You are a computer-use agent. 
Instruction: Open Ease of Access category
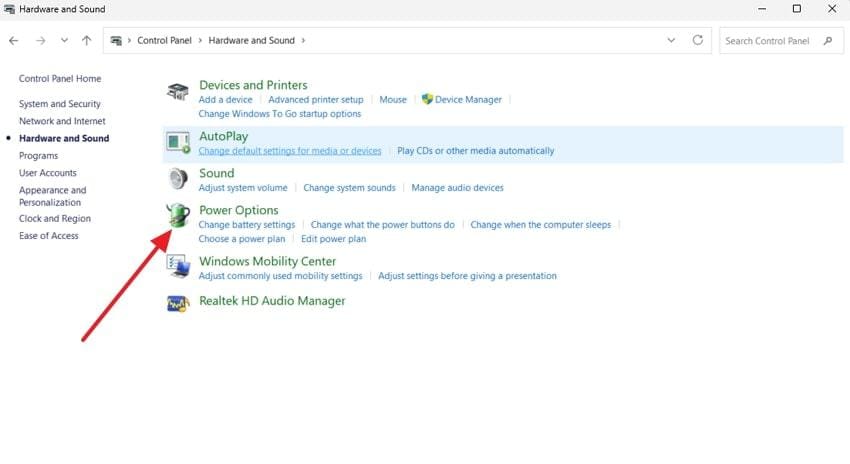click(49, 236)
